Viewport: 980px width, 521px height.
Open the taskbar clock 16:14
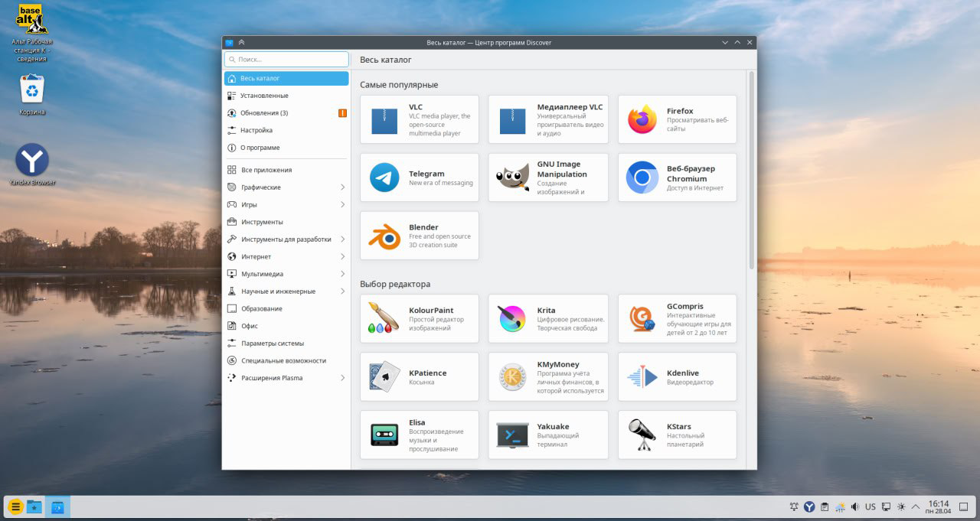point(938,506)
